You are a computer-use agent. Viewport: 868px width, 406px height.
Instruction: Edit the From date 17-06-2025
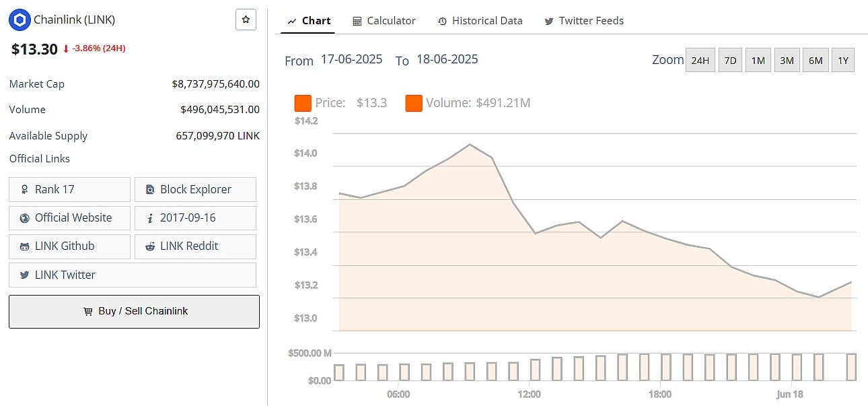click(x=351, y=59)
